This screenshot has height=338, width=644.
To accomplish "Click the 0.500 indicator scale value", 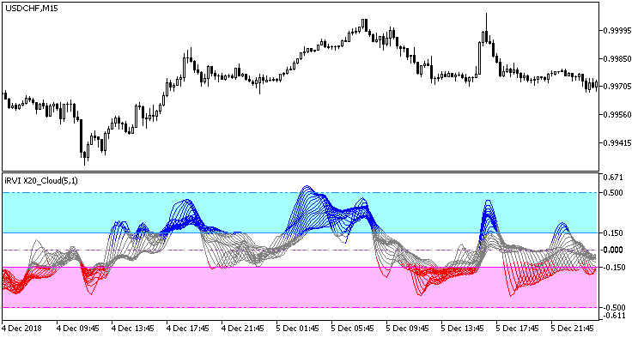I will click(613, 193).
